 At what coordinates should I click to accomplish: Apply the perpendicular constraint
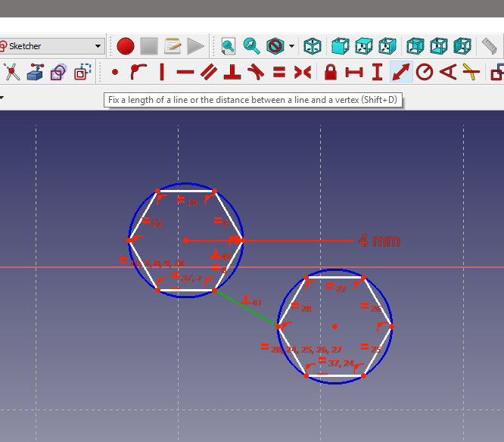pyautogui.click(x=232, y=72)
